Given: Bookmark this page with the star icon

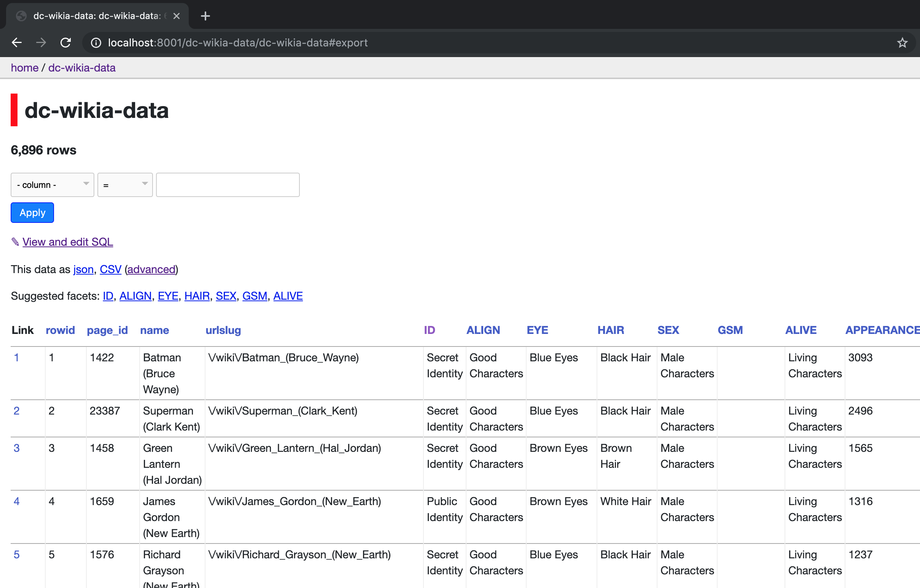Looking at the screenshot, I should click(902, 42).
